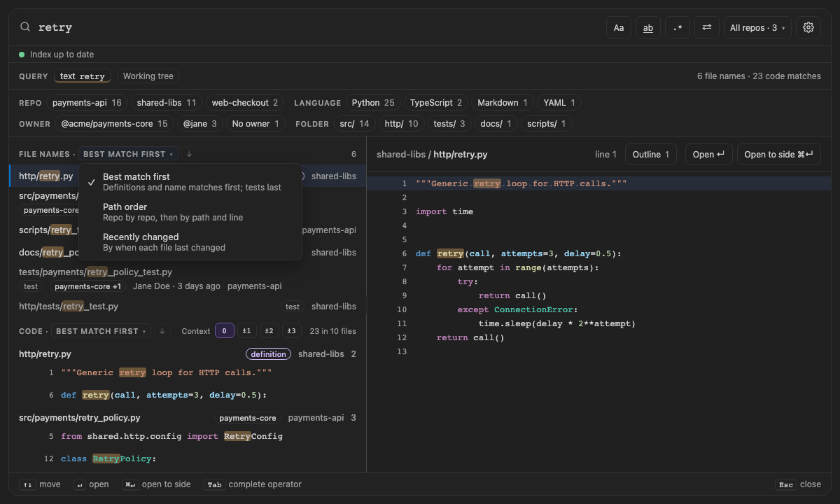Filter by repo web-checkout 2

pyautogui.click(x=245, y=103)
